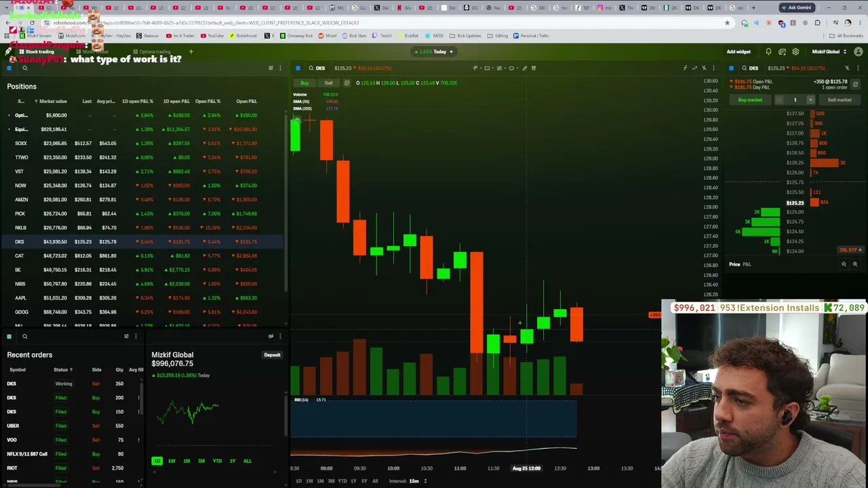The height and width of the screenshot is (488, 868).
Task: Open the Recent orders three-dot menu
Action: (136, 336)
